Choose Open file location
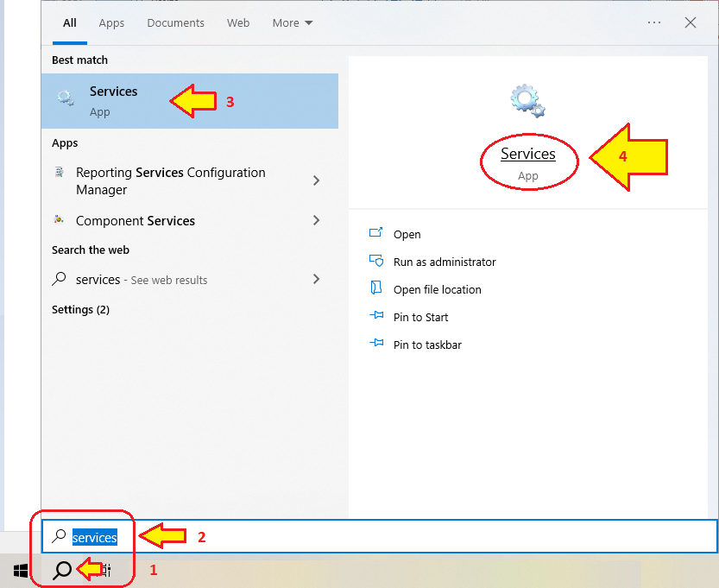This screenshot has width=719, height=588. (437, 289)
